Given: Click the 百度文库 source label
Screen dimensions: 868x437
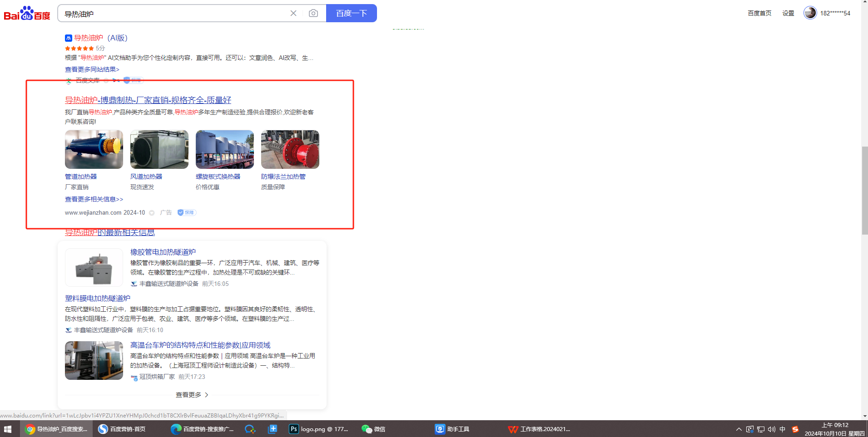Looking at the screenshot, I should point(88,80).
